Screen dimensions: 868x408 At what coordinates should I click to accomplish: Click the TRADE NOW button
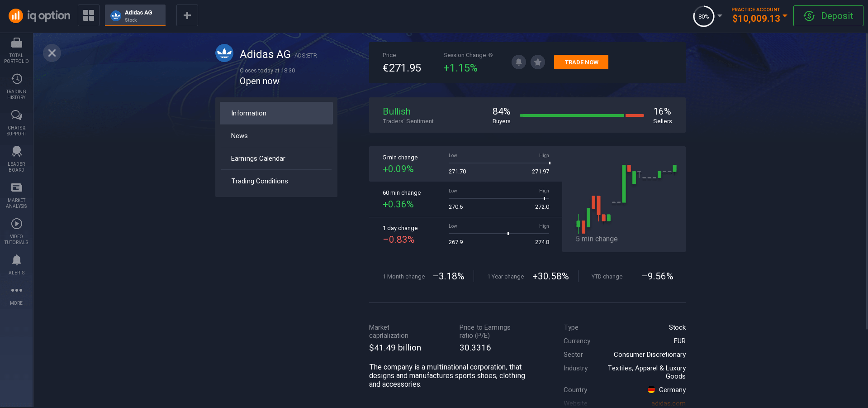(x=581, y=62)
